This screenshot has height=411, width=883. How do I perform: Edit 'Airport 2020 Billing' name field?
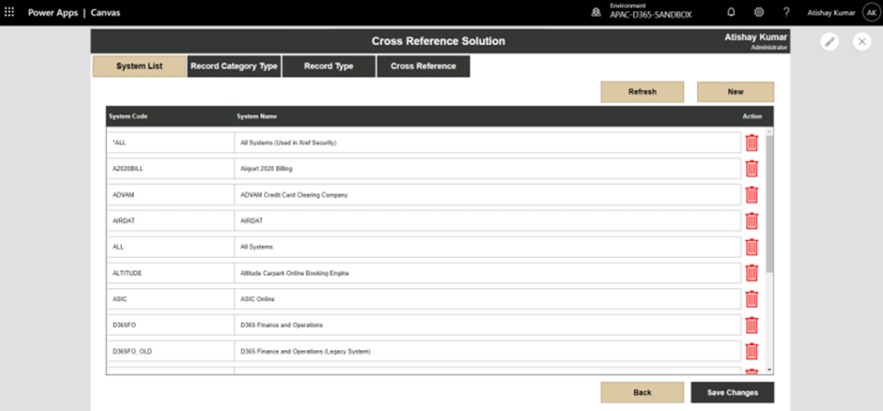(x=488, y=169)
